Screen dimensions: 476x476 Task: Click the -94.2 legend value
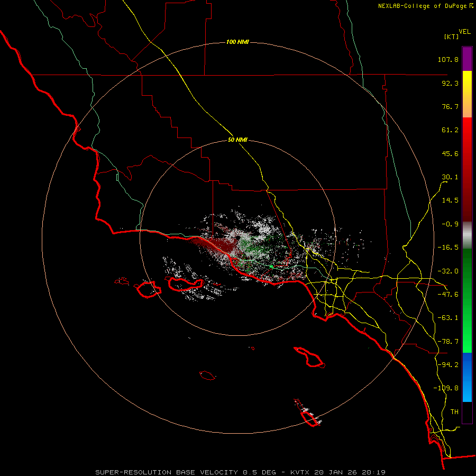pyautogui.click(x=448, y=365)
